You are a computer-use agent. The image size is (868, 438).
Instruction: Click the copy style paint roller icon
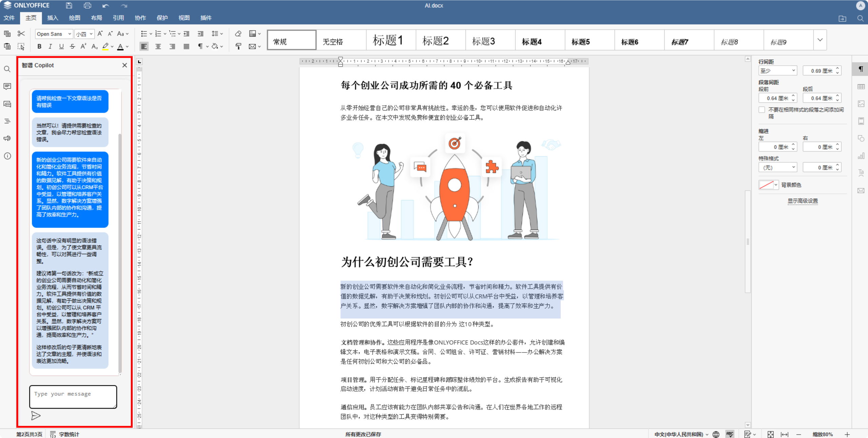[x=238, y=46]
